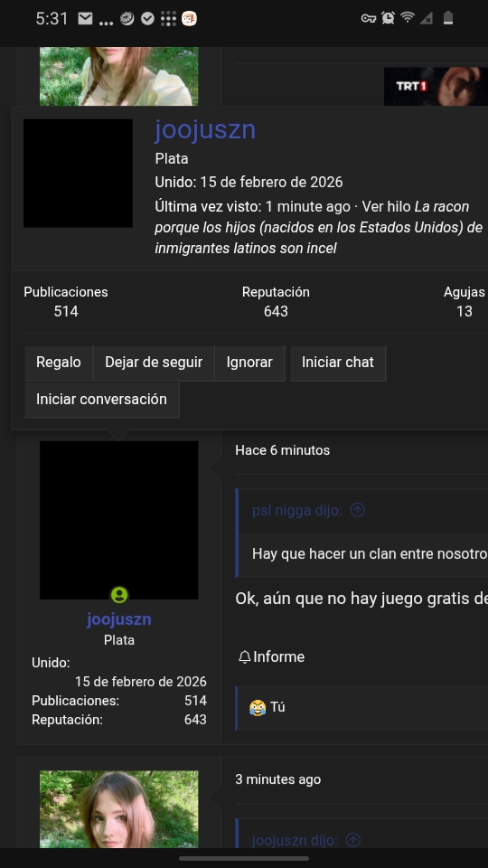This screenshot has width=488, height=868.
Task: Open the thread 'La racon porque los hijos'
Action: click(x=319, y=228)
